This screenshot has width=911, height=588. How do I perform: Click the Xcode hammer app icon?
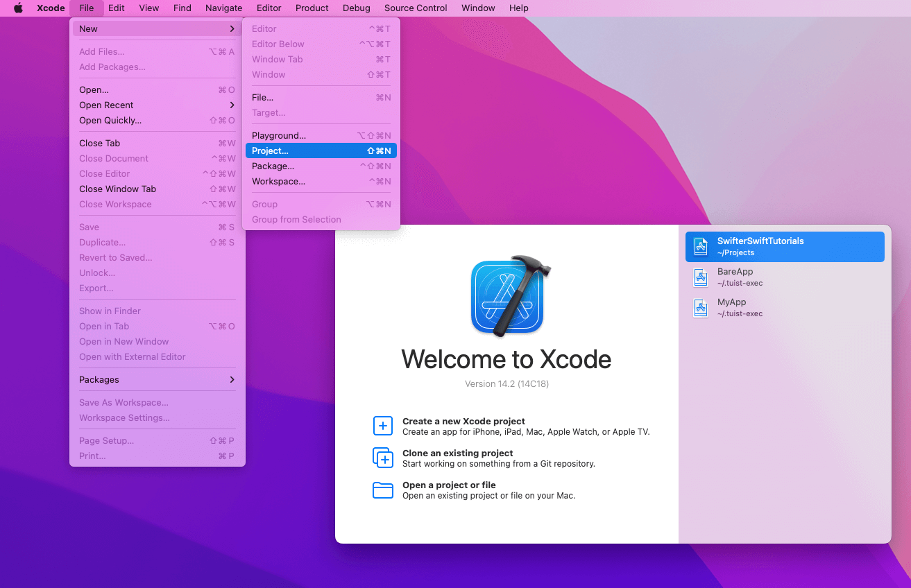coord(509,296)
